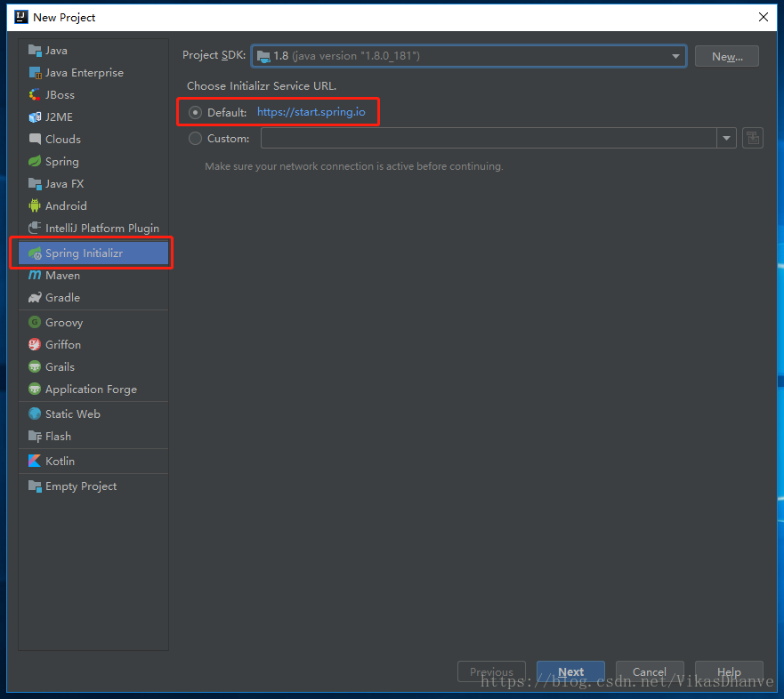Expand the Custom URL dropdown arrow

pos(726,139)
